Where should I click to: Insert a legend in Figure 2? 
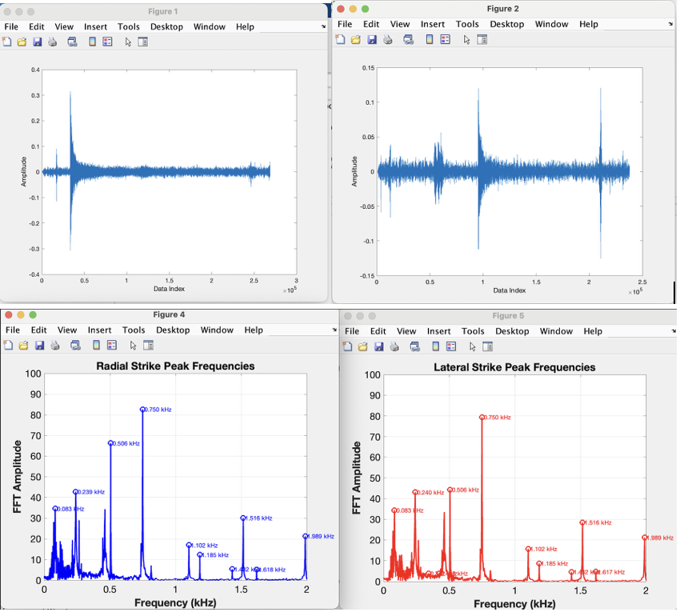click(x=445, y=39)
